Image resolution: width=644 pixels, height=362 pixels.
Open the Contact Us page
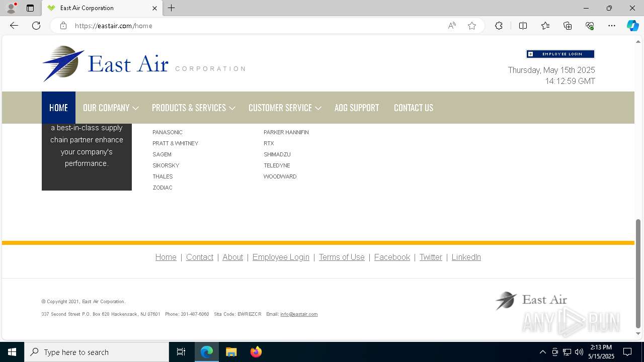tap(414, 108)
